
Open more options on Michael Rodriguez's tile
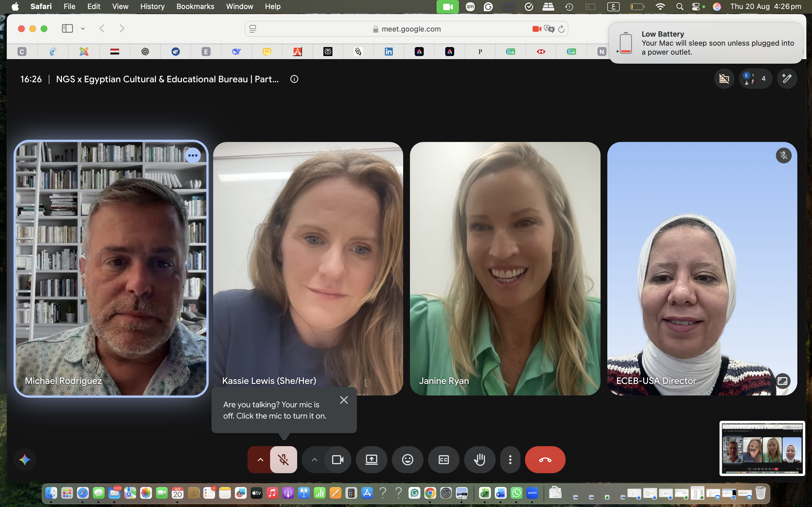coord(193,155)
